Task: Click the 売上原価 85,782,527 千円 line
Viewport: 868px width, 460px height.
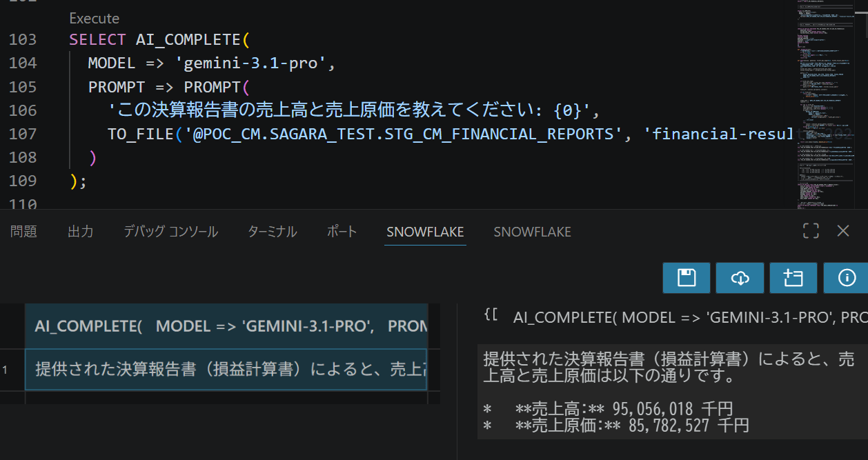Action: point(616,426)
